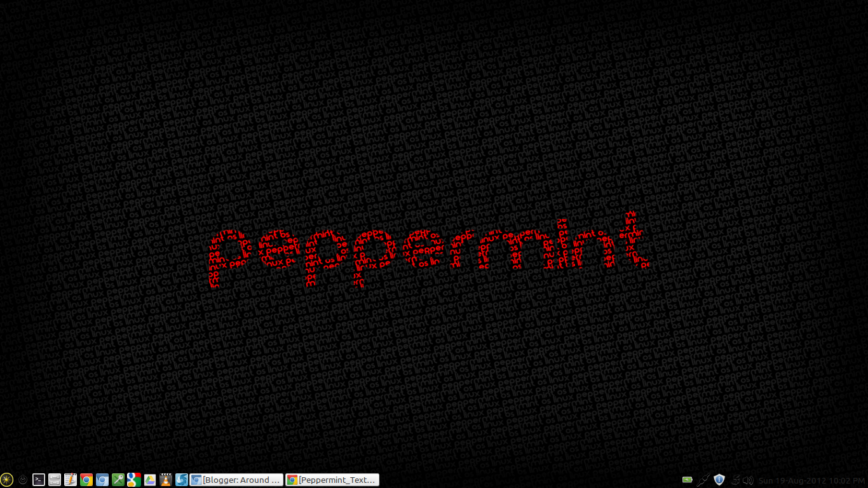Click the battery status indicator
The height and width of the screenshot is (488, 868).
pyautogui.click(x=687, y=480)
